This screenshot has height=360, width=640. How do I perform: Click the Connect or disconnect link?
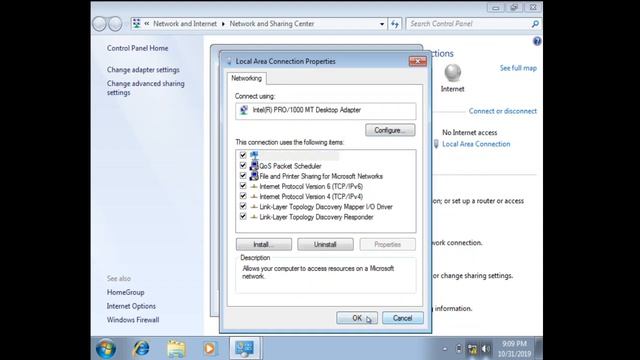502,111
